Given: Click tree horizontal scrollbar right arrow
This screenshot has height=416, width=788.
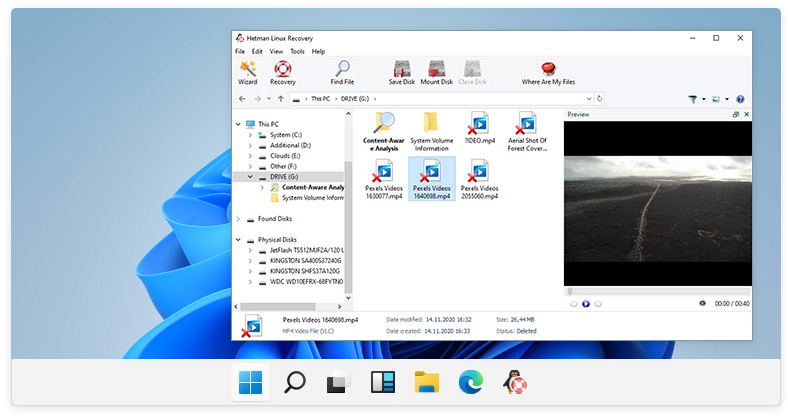Looking at the screenshot, I should click(340, 306).
